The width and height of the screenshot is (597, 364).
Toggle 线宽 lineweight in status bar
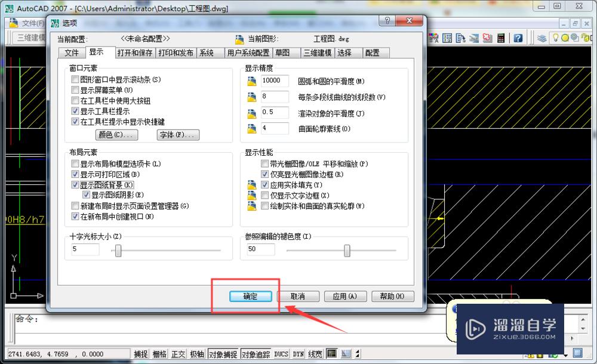coord(315,354)
